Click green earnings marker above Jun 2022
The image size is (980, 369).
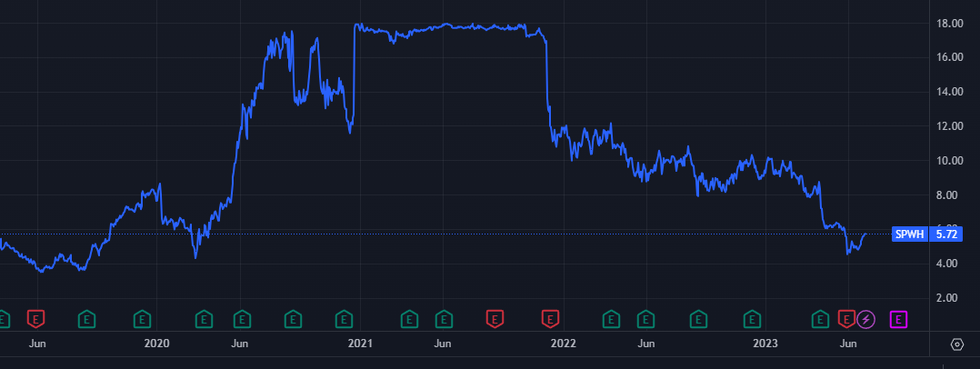coord(645,320)
